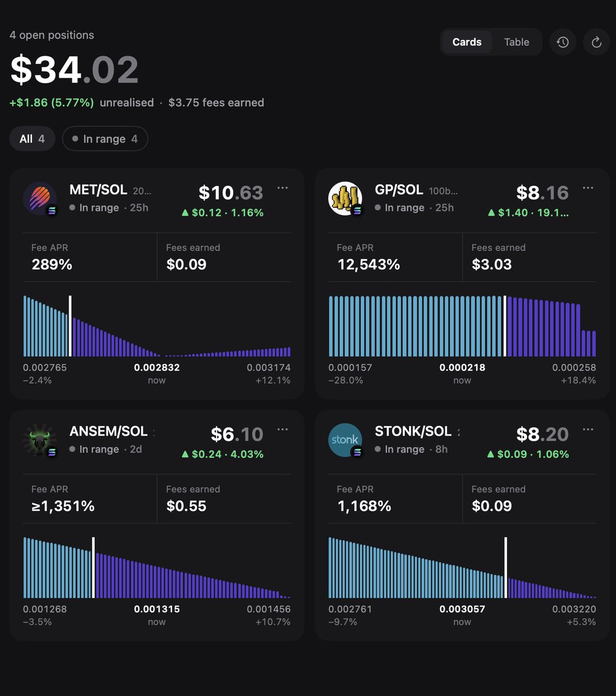Image resolution: width=616 pixels, height=696 pixels.
Task: Click the 0.003057 current price label
Action: [x=462, y=609]
